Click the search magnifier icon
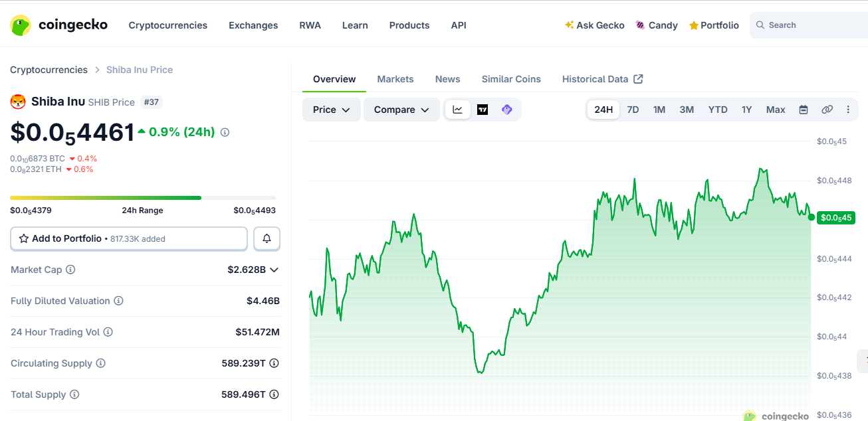The image size is (868, 421). point(760,25)
